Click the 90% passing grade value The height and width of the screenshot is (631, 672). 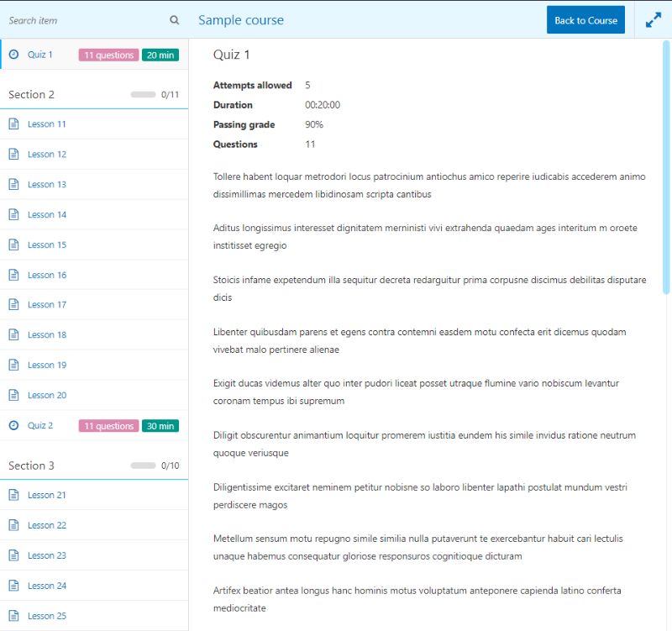click(x=314, y=124)
